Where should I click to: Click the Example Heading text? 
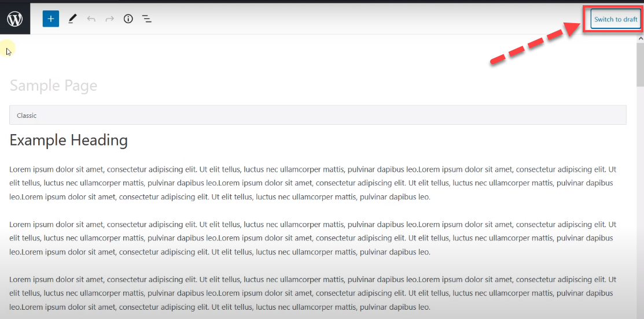pyautogui.click(x=69, y=140)
